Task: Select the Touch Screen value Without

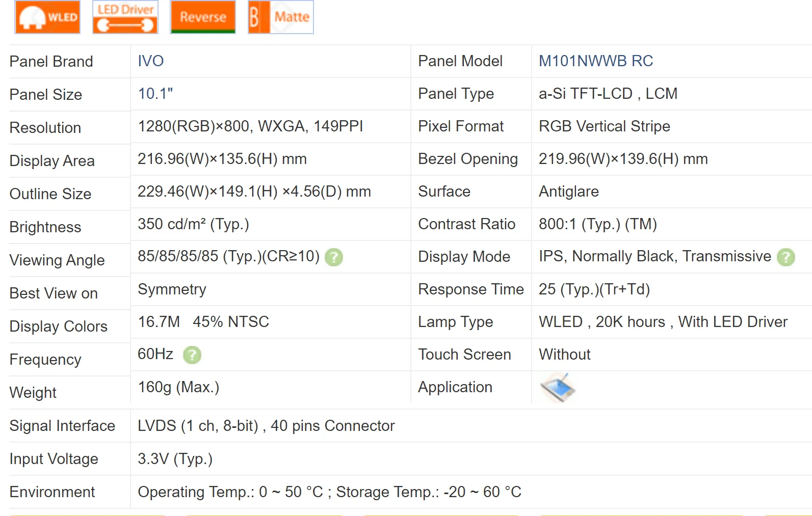Action: (x=565, y=355)
